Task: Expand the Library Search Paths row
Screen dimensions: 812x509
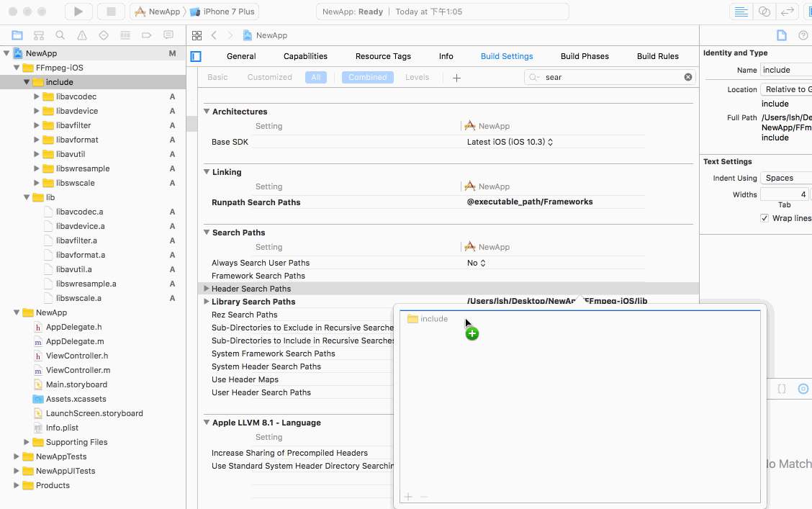Action: click(x=207, y=302)
